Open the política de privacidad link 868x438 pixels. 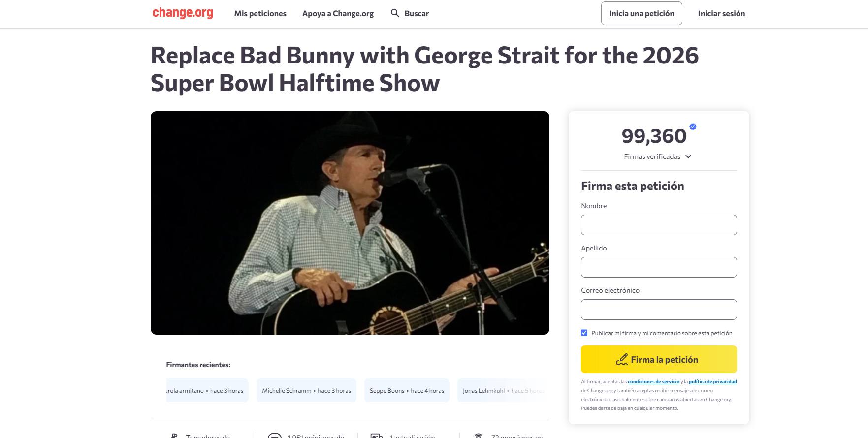click(x=712, y=382)
